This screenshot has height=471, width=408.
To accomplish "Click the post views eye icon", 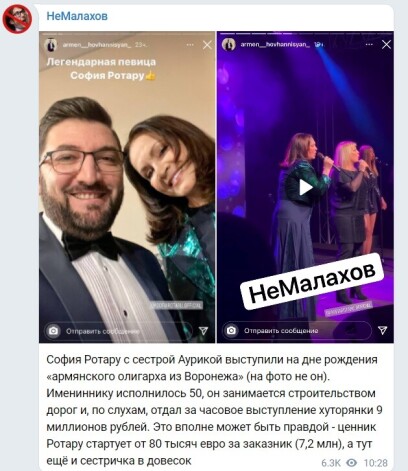I will tap(352, 463).
